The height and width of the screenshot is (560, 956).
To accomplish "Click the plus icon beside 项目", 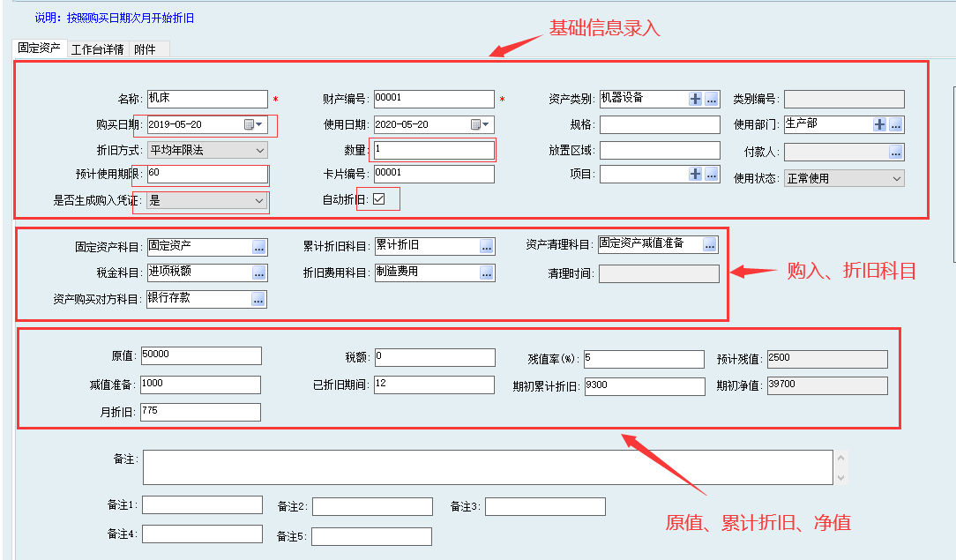I will [x=696, y=174].
